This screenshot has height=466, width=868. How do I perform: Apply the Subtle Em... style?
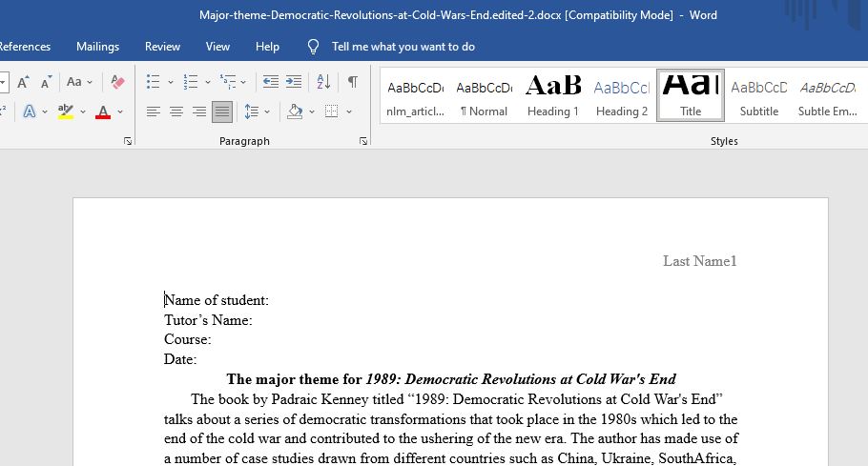coord(828,95)
